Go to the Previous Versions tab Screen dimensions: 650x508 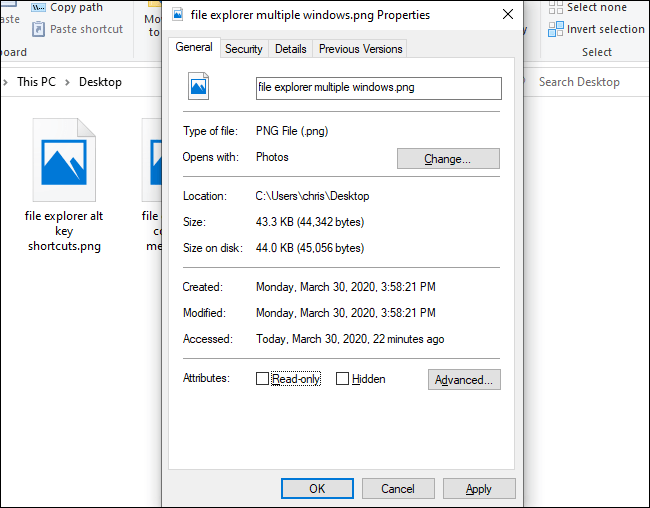(360, 49)
